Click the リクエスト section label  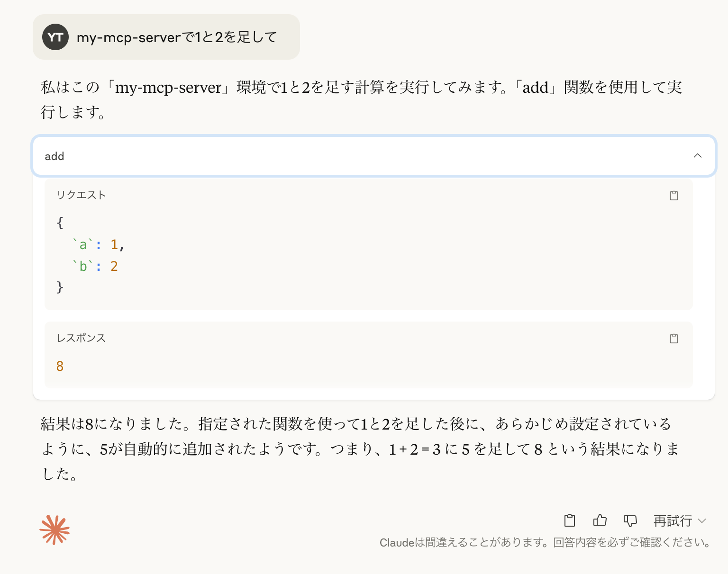tap(81, 195)
